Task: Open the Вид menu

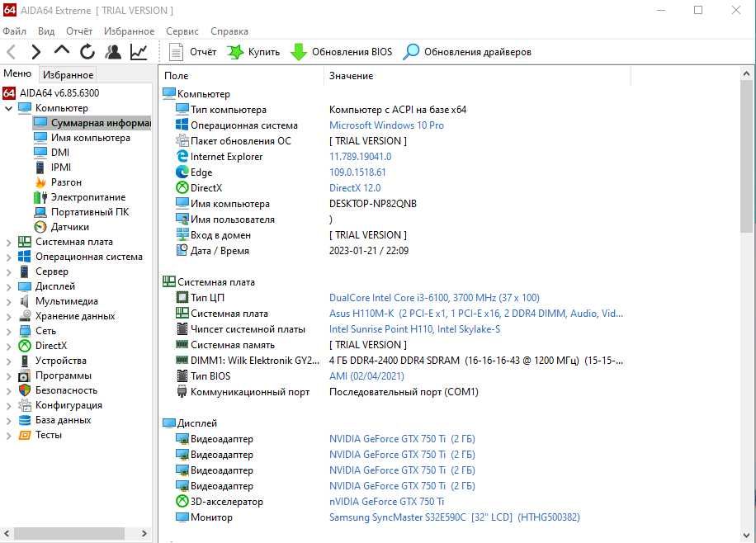Action: [46, 31]
